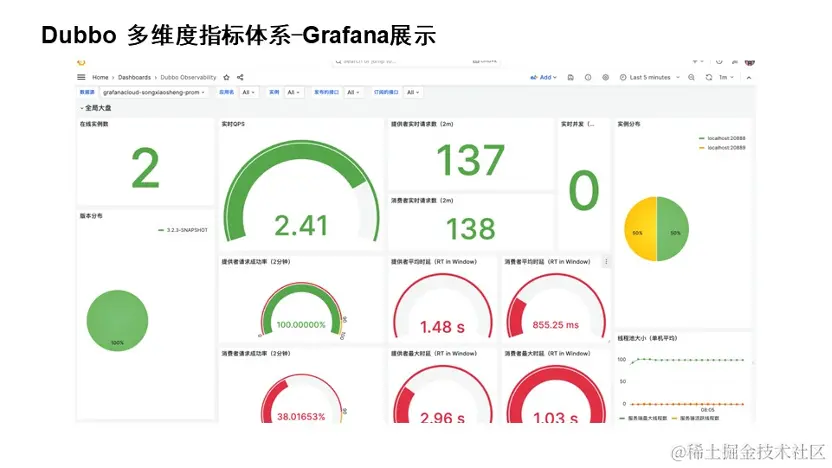Viewport: 832px width, 468px height.
Task: Click the 消费者请求成功率 (2分钟) panel title
Action: click(x=256, y=353)
